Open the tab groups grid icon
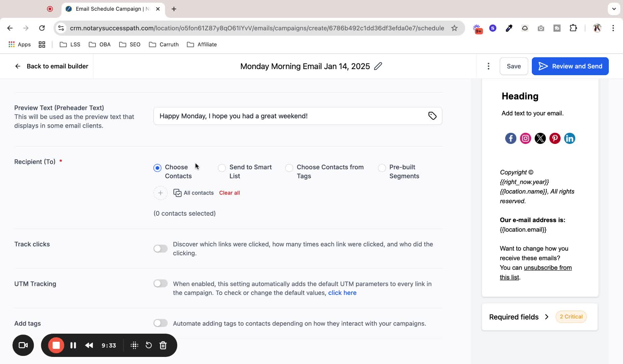 (x=42, y=44)
